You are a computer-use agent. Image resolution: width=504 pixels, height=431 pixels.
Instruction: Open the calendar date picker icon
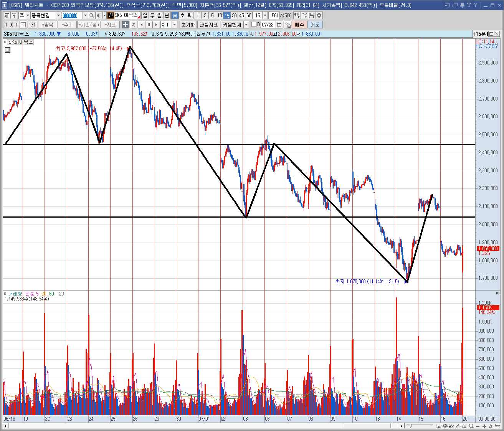click(x=279, y=25)
